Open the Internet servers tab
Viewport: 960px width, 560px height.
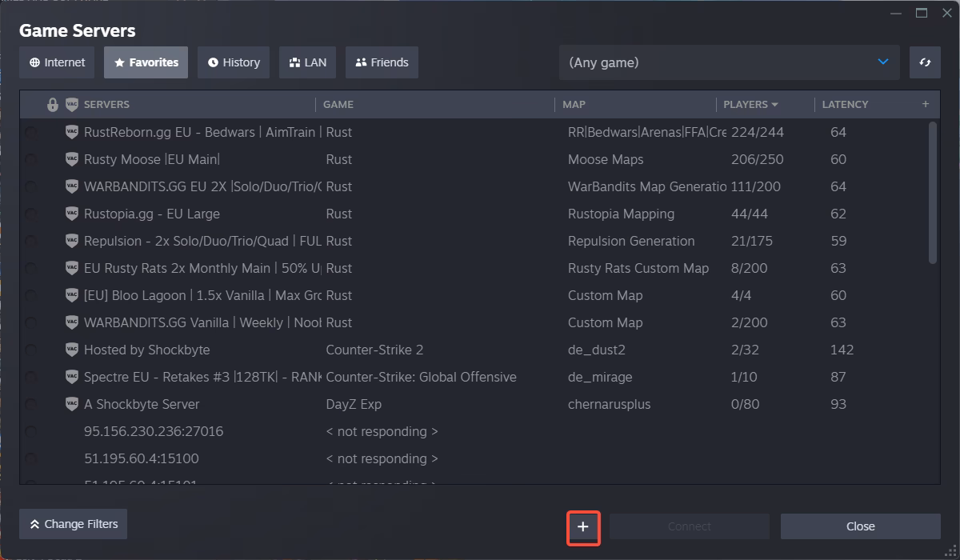(x=57, y=62)
